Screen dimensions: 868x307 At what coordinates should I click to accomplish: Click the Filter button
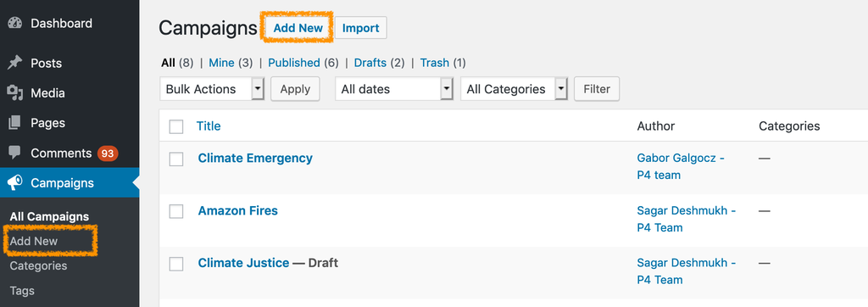click(597, 89)
